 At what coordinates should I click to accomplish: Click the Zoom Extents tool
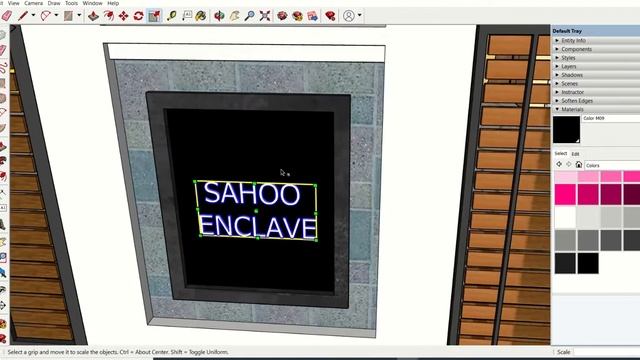pos(265,16)
